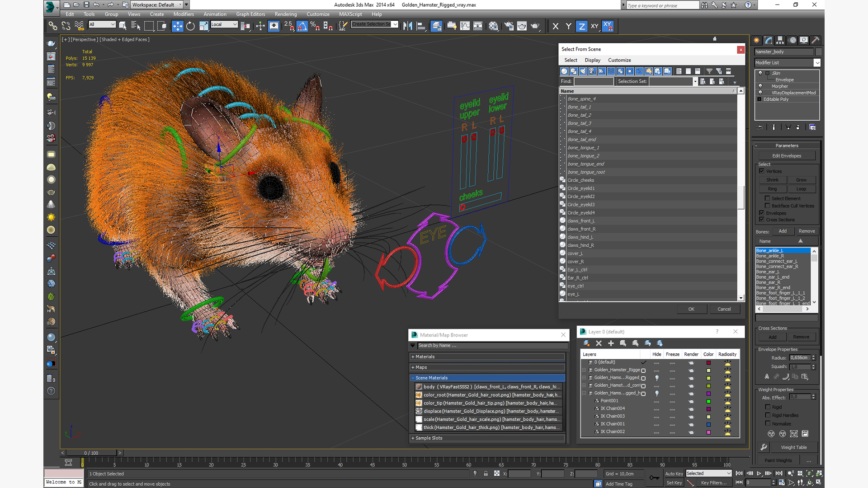Click the Grow selection button
868x488 pixels.
point(801,180)
